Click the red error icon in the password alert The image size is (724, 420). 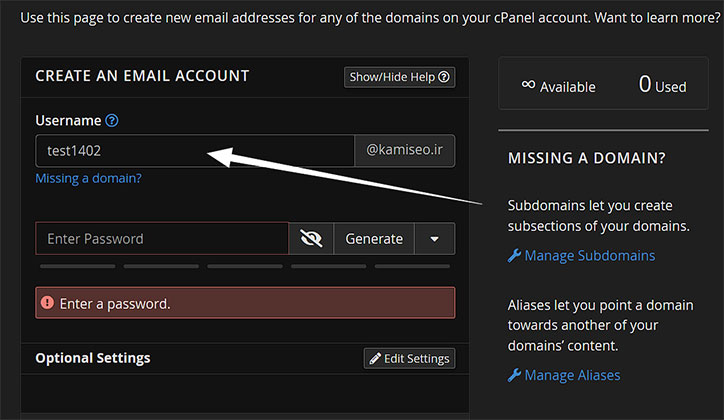pyautogui.click(x=47, y=303)
